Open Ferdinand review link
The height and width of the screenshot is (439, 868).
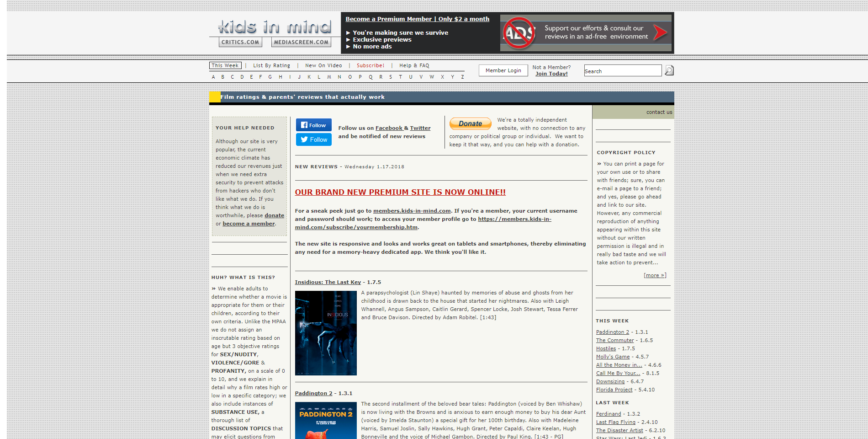click(609, 414)
